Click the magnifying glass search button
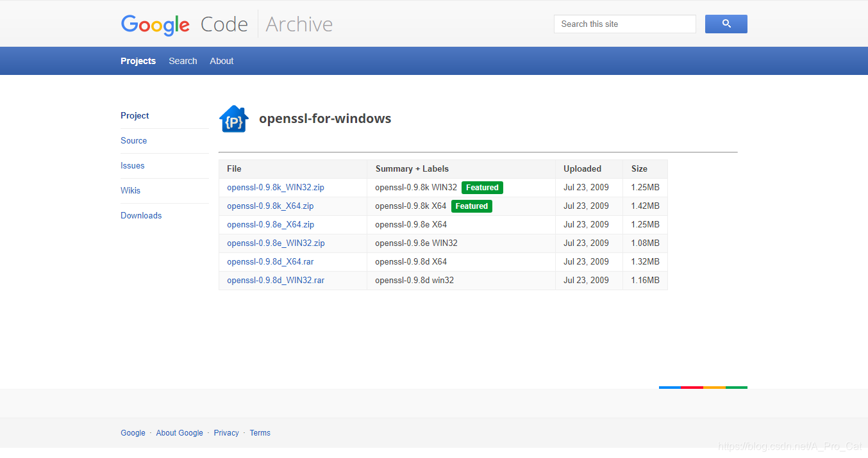Screen dimensions: 868x458 (x=726, y=24)
